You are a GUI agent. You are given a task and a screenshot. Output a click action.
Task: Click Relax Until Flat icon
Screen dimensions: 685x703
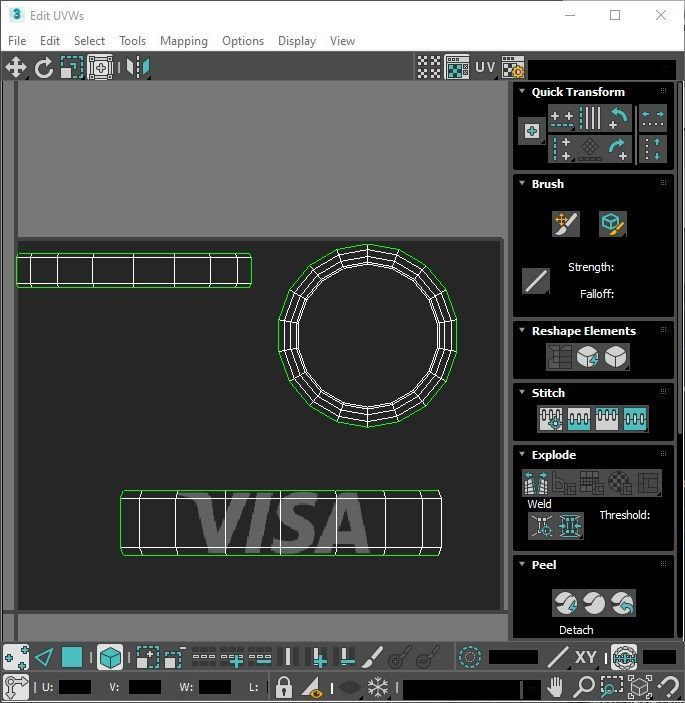click(x=588, y=357)
